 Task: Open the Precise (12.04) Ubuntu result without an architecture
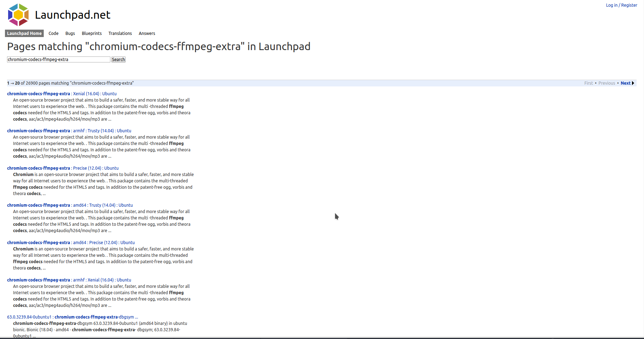[63, 168]
